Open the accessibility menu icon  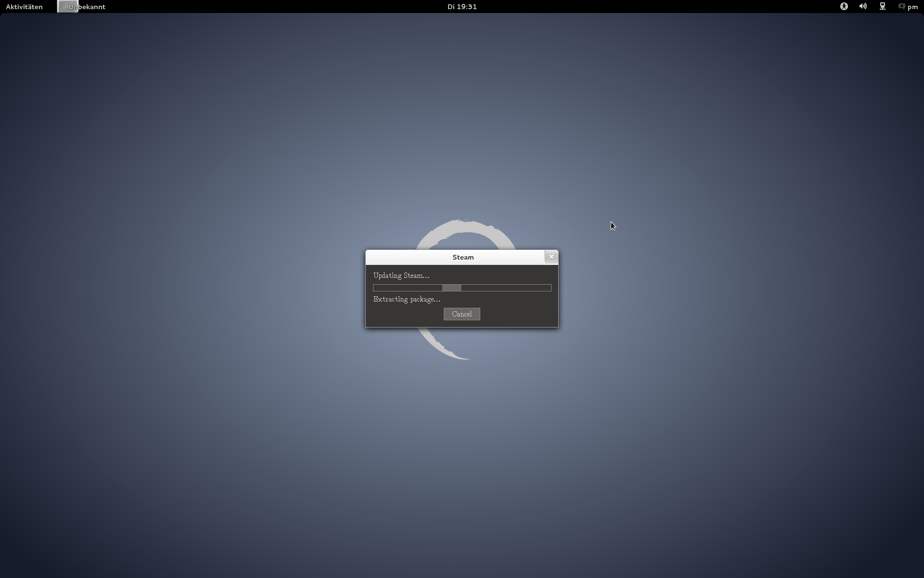(x=844, y=7)
